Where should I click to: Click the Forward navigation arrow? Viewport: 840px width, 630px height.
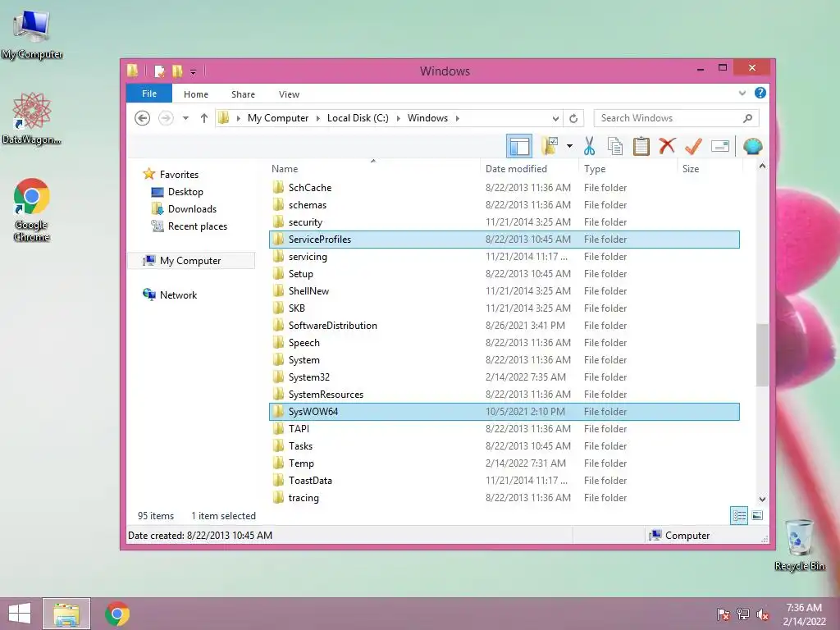pos(166,118)
